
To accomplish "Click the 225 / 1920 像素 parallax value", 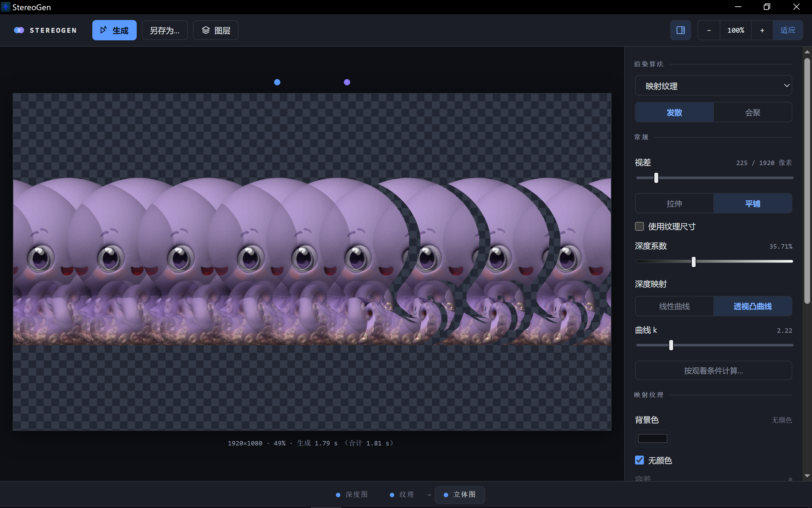I will [764, 163].
